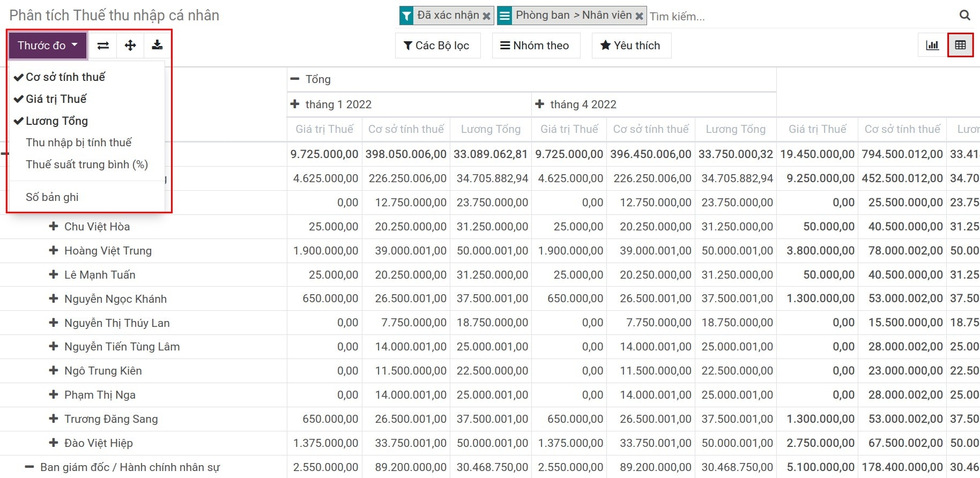Switch to the bar graph view
The height and width of the screenshot is (478, 980).
click(x=932, y=46)
